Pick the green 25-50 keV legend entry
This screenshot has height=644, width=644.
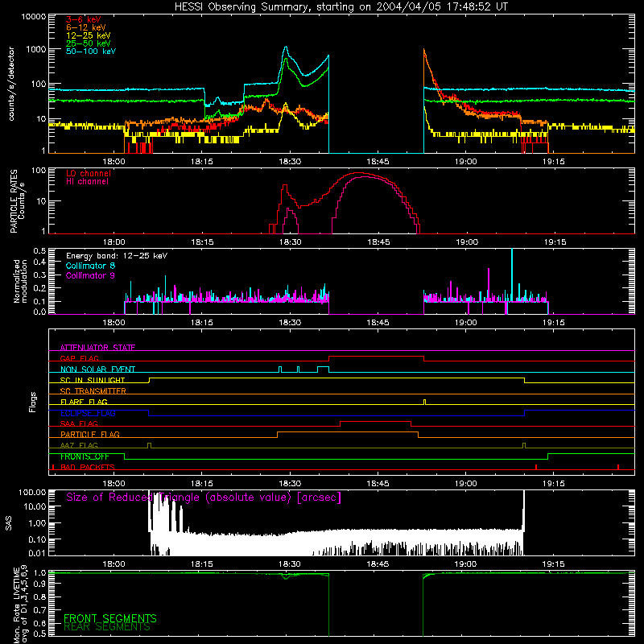(89, 43)
